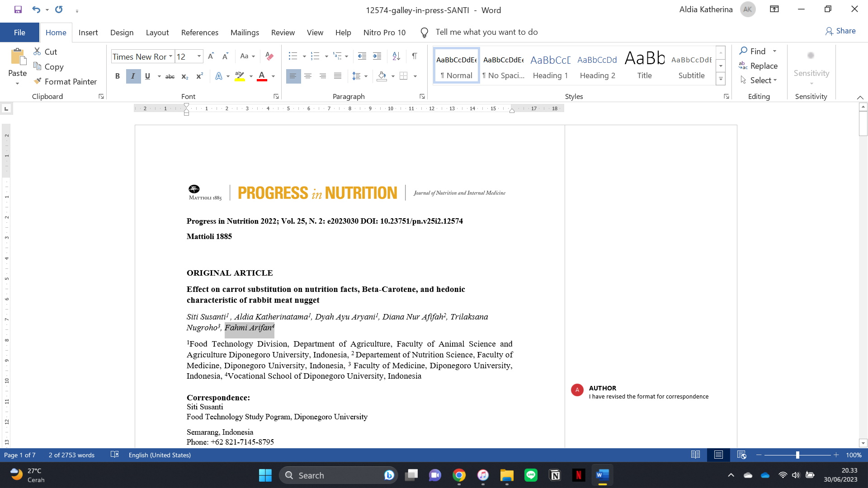Click the bullet list icon
This screenshot has height=488, width=868.
coord(293,56)
